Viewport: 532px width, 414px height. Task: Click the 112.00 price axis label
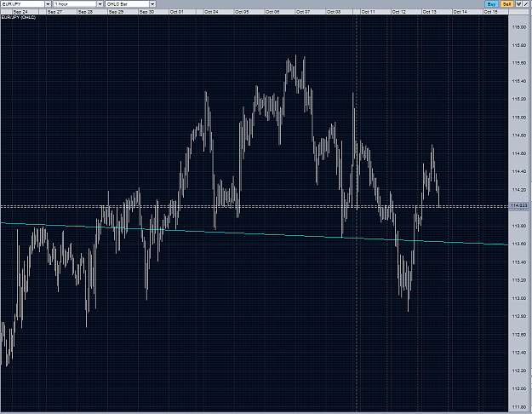click(x=518, y=388)
